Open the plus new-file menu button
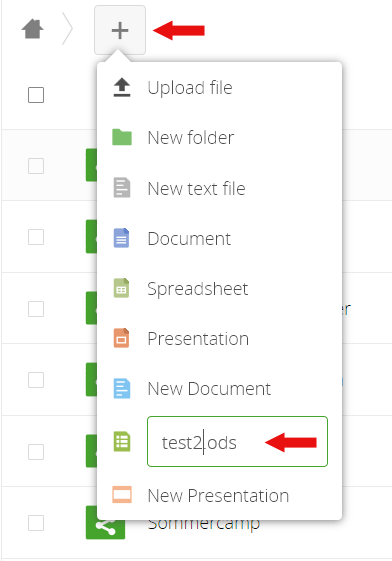 tap(120, 30)
